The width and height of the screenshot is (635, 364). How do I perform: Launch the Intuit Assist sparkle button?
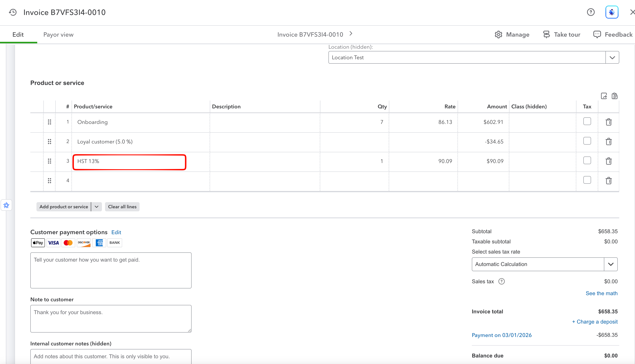[x=612, y=12]
